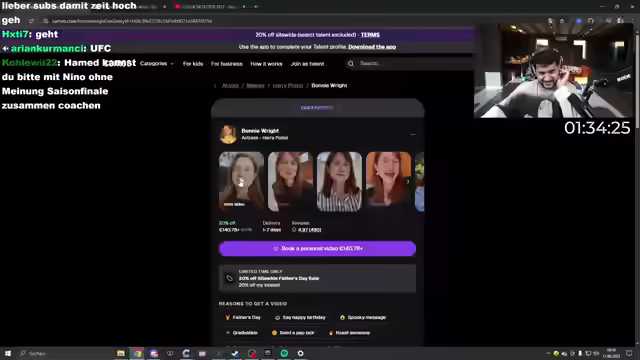Go to the Harry Potter breadcrumb link

[288, 86]
